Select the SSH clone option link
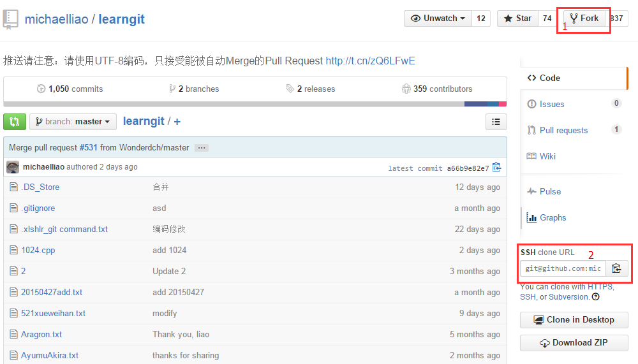 click(x=528, y=297)
